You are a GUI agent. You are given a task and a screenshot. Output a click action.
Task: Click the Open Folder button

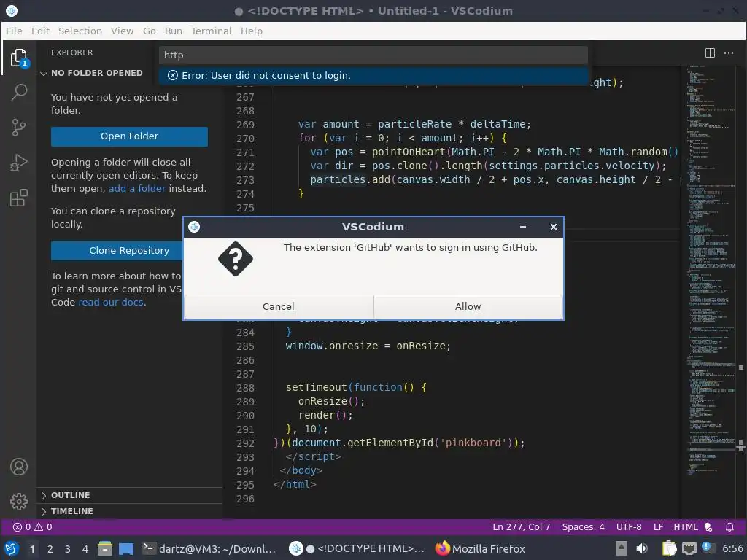point(129,136)
